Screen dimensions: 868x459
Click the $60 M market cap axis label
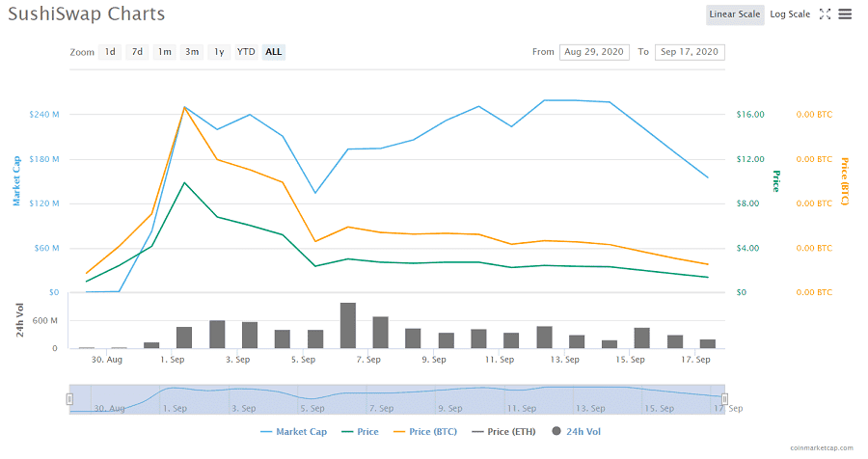46,248
